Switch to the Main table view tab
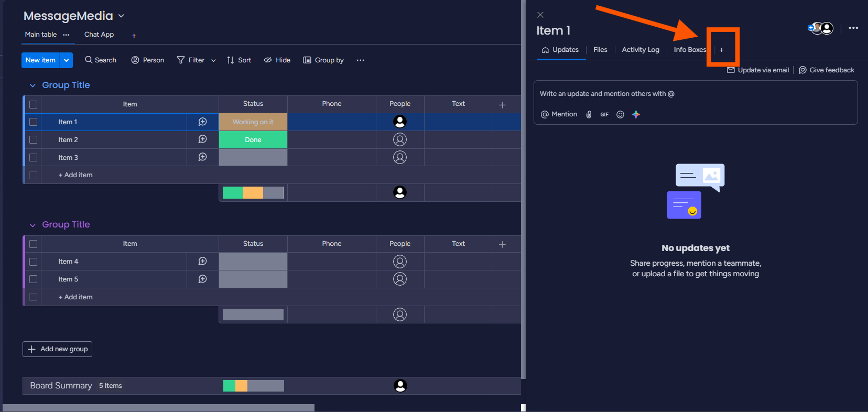This screenshot has width=868, height=412. pyautogui.click(x=41, y=35)
